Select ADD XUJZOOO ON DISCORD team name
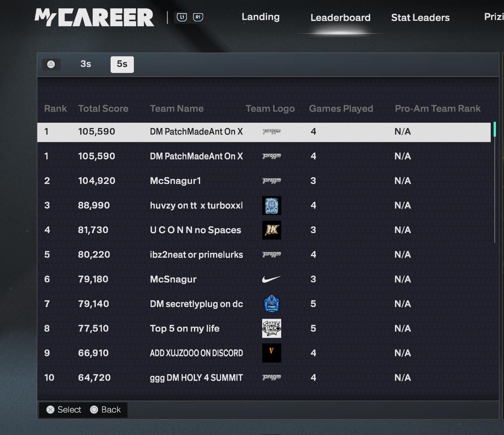The height and width of the screenshot is (435, 504). [x=197, y=353]
